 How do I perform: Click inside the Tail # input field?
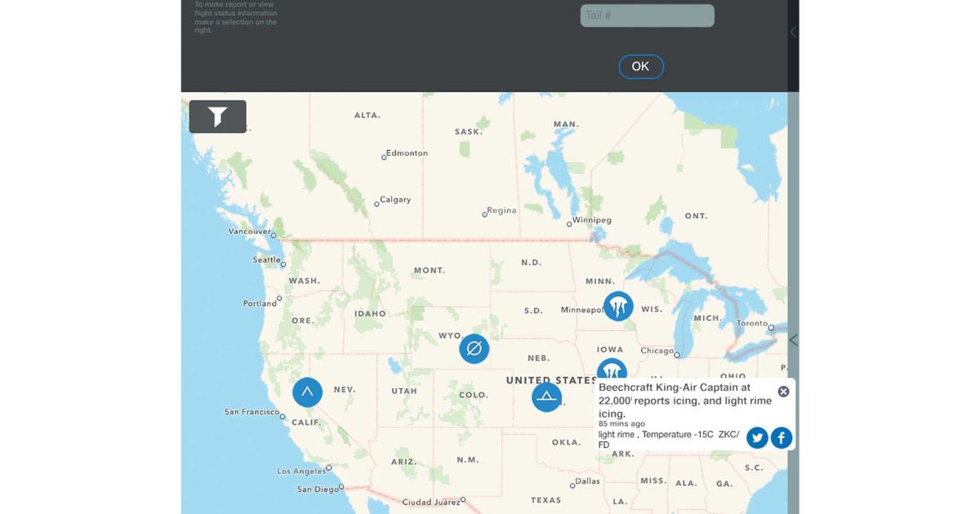point(647,15)
